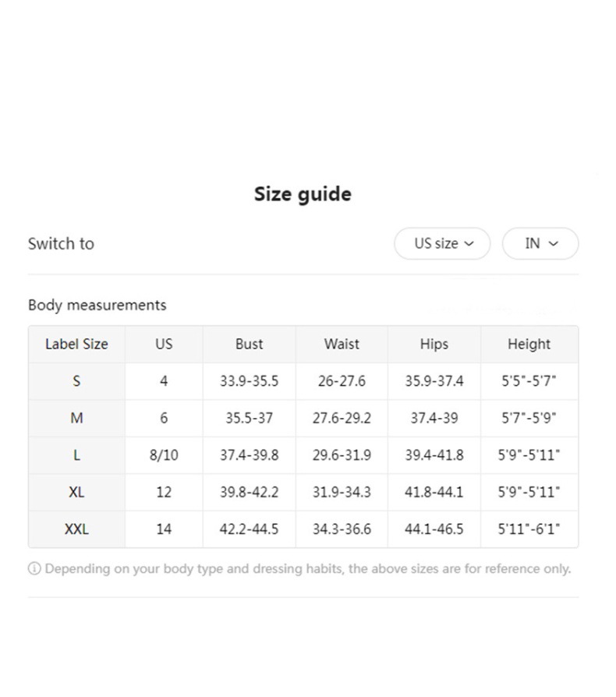The width and height of the screenshot is (616, 697).
Task: Select the XXL label size row
Action: pos(76,529)
